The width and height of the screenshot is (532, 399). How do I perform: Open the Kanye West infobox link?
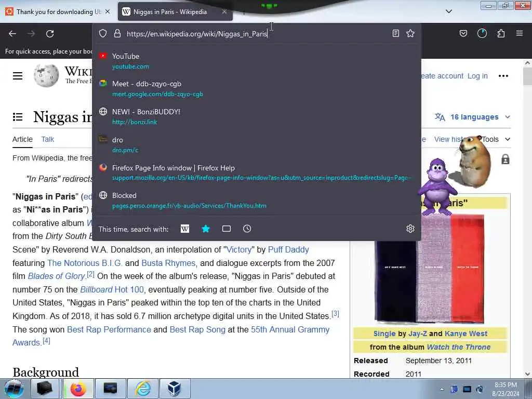[466, 334]
